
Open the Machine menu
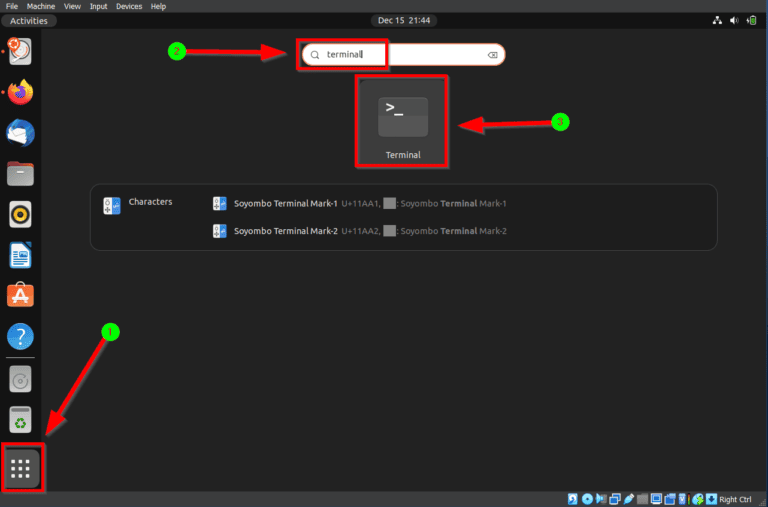[41, 6]
